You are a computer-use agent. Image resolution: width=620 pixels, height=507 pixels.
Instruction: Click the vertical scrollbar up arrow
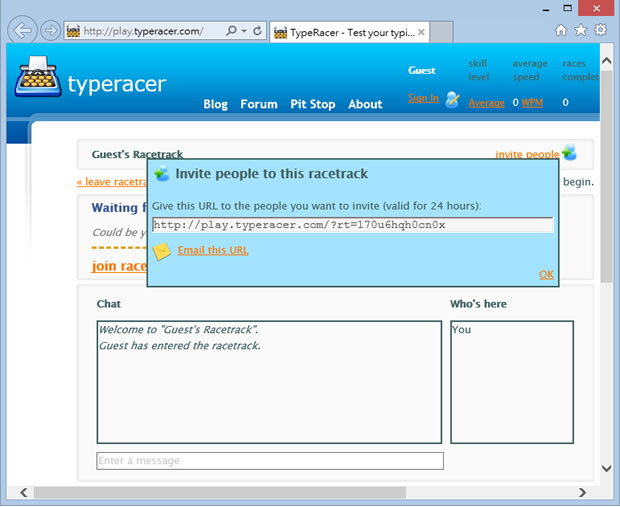(606, 61)
